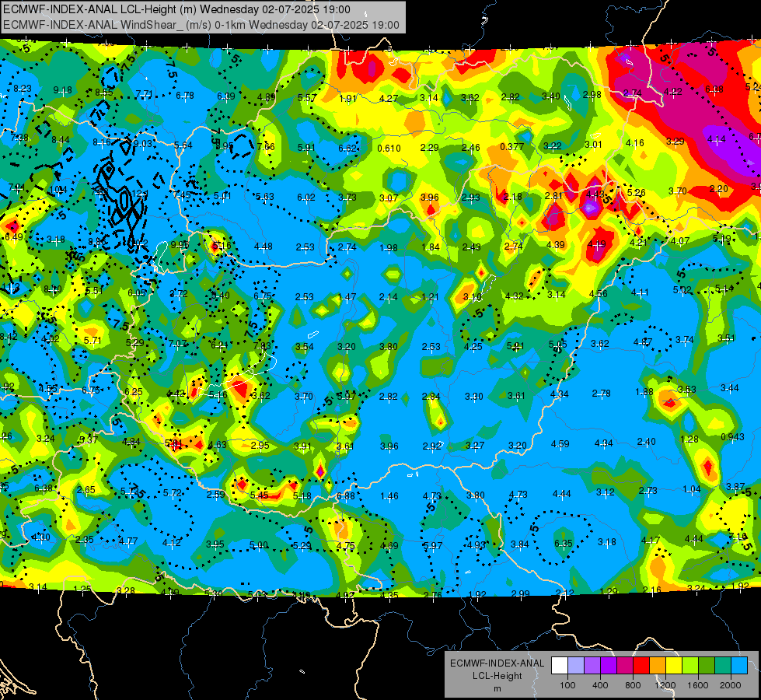761x700 pixels.
Task: Click the wind shear value 6.02
Action: [x=306, y=198]
